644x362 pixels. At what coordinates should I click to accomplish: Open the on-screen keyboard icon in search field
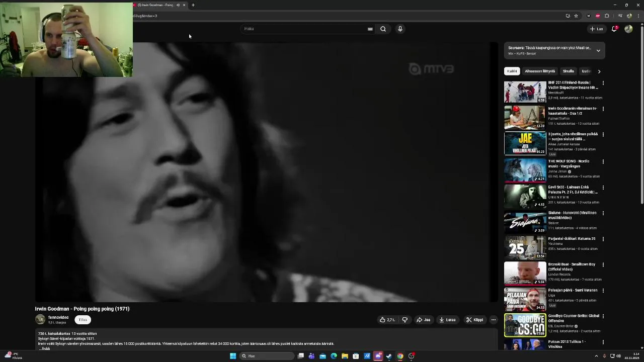370,29
